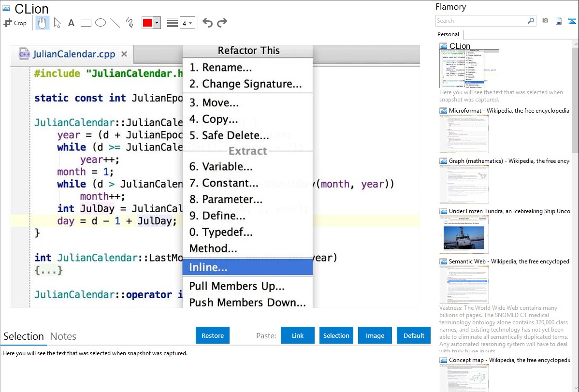The image size is (579, 392).
Task: Select the highlighted Inline... entry
Action: (x=247, y=267)
